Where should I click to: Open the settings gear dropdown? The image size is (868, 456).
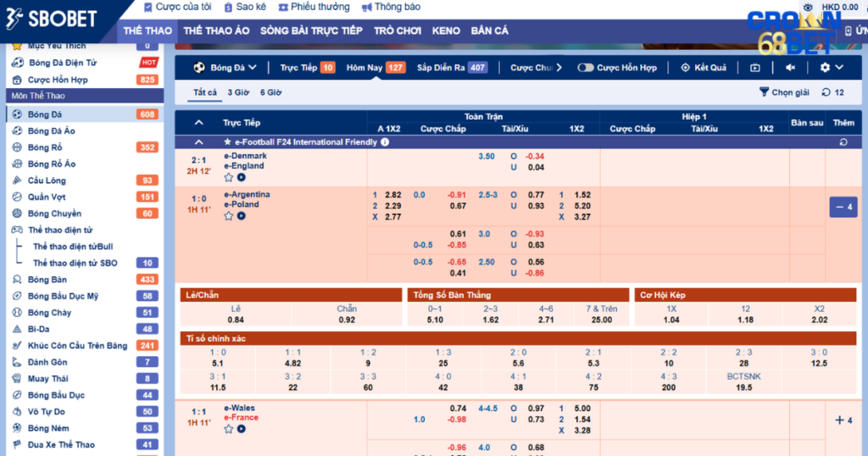click(x=831, y=68)
